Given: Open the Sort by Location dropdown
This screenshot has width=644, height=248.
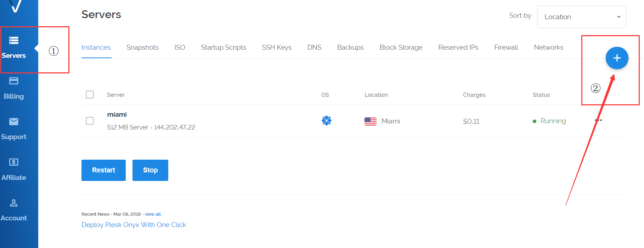Looking at the screenshot, I should 581,17.
